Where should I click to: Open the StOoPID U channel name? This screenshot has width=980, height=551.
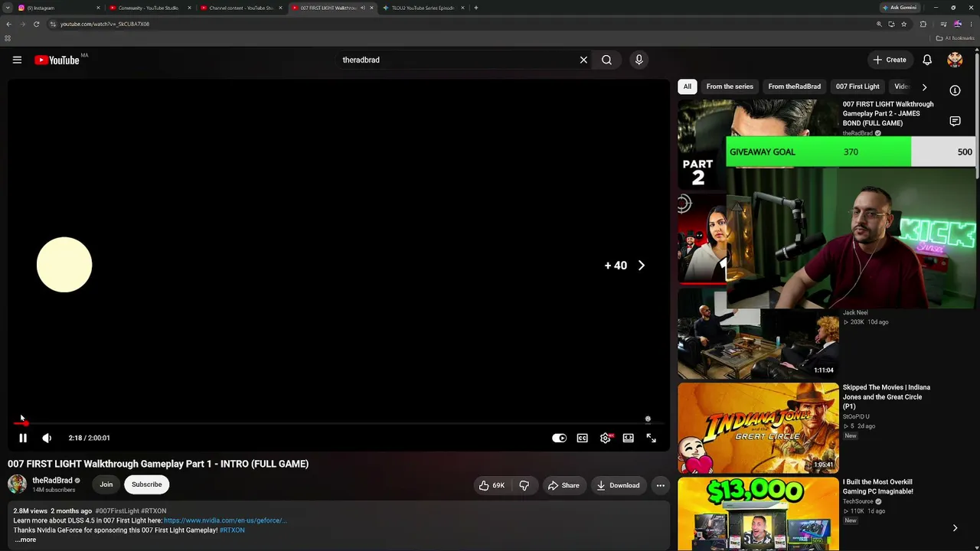[856, 416]
